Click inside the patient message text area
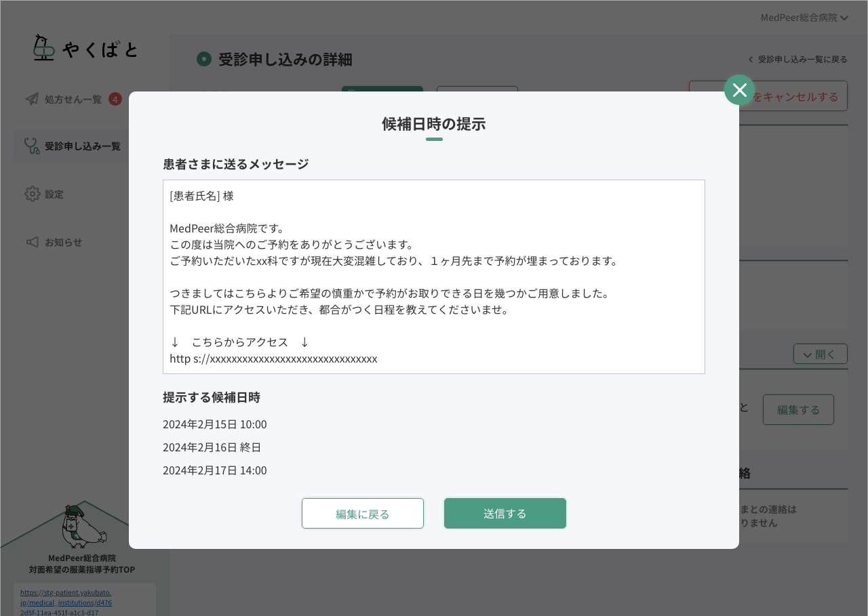Screen dimensions: 868x616 coord(434,276)
